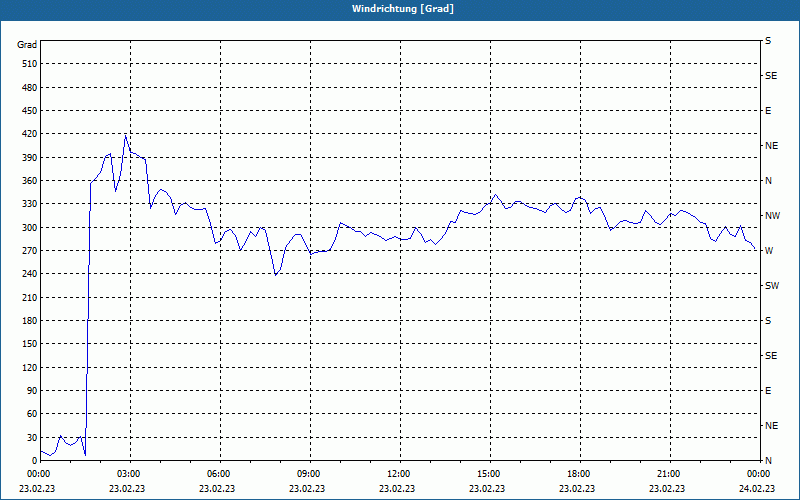
Task: Click the NE compass label level with 390
Action: [771, 146]
